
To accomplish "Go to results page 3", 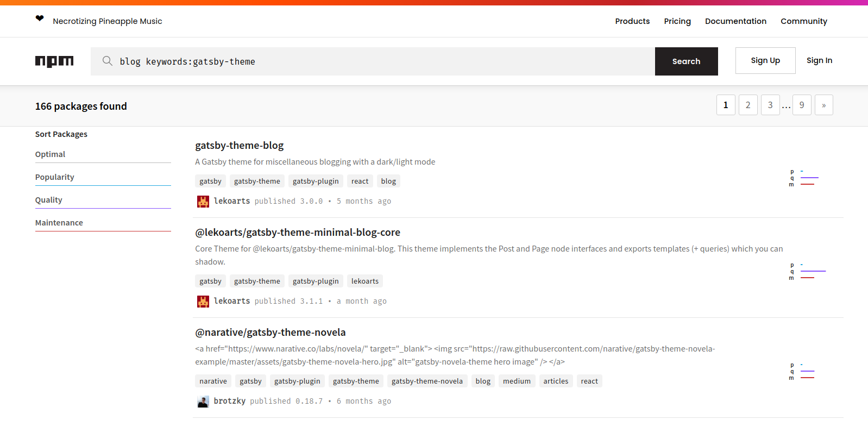I will coord(770,105).
